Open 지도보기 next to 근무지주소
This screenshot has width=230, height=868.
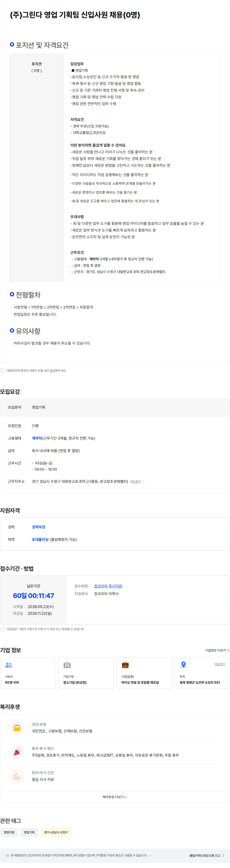click(x=135, y=481)
